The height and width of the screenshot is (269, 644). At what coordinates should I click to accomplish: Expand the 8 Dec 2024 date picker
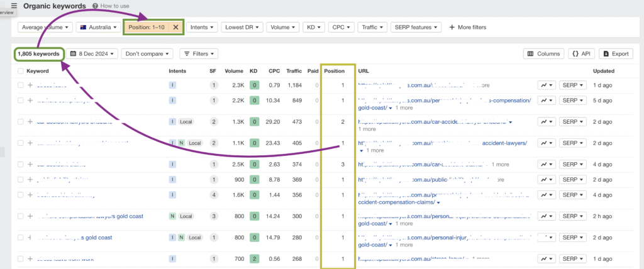[x=93, y=54]
